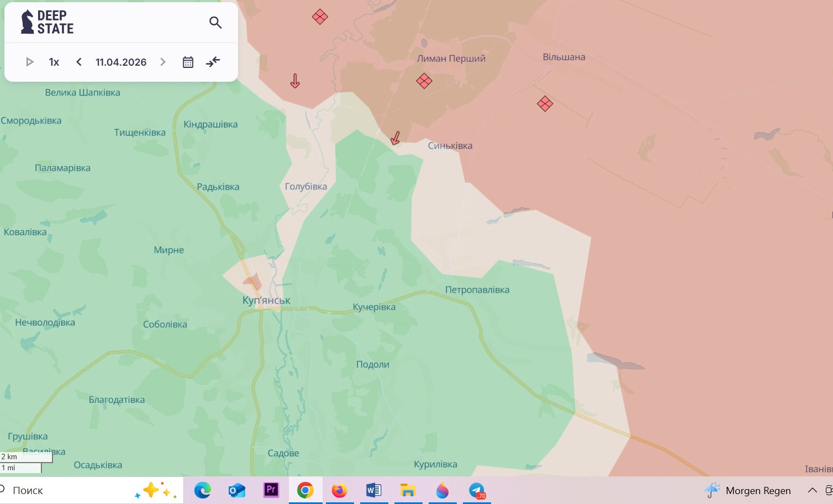833x504 pixels.
Task: Expand the system tray hidden icons
Action: coord(812,490)
